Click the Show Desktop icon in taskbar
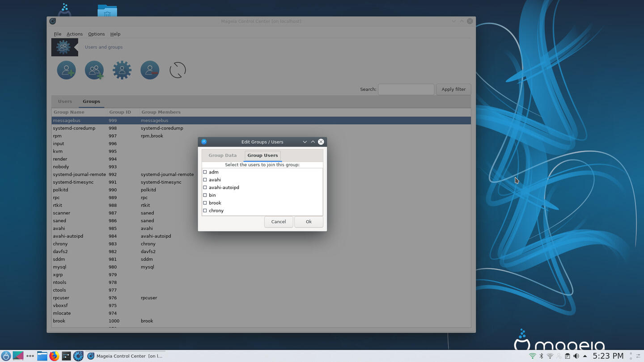The width and height of the screenshot is (644, 362). (18, 356)
